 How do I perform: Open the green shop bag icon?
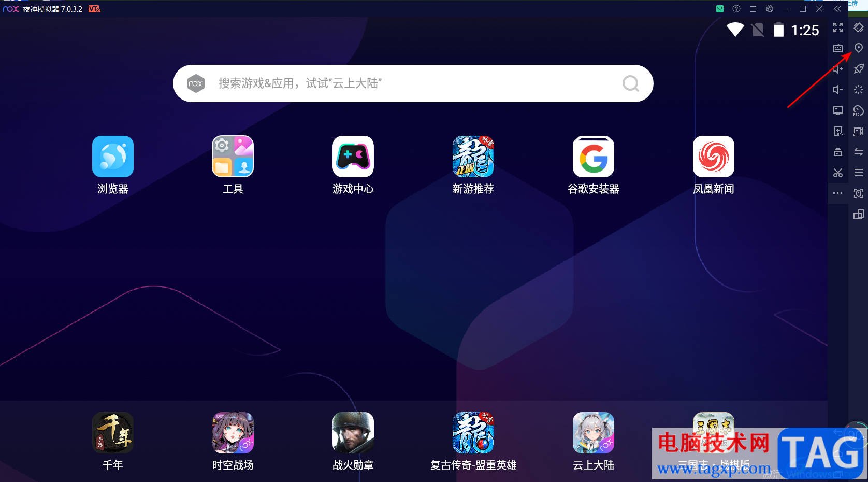point(720,9)
